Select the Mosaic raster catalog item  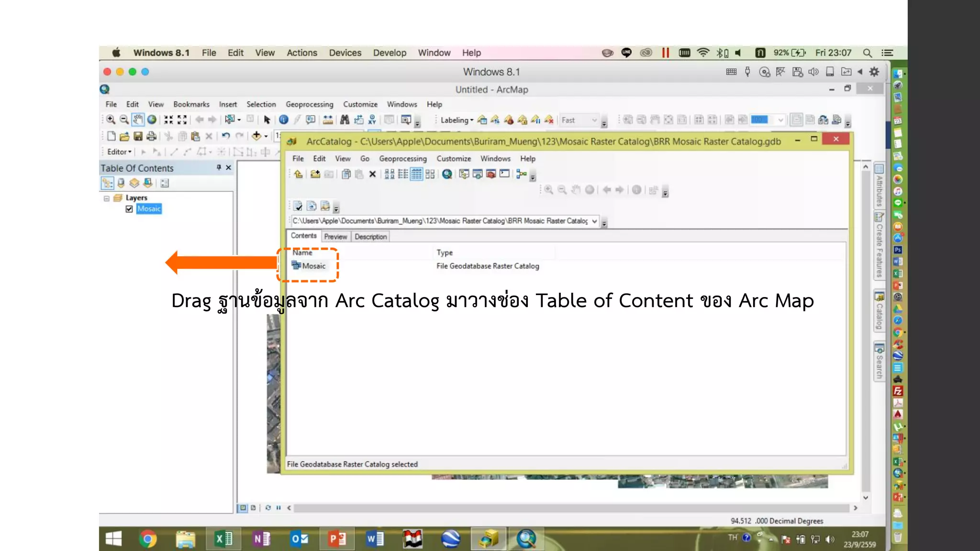(313, 266)
